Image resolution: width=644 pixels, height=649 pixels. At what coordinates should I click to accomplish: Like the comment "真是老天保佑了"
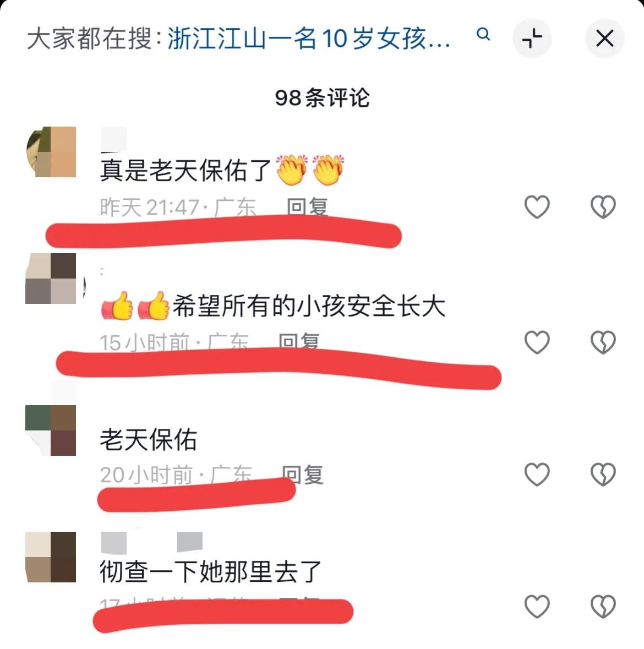pos(537,206)
